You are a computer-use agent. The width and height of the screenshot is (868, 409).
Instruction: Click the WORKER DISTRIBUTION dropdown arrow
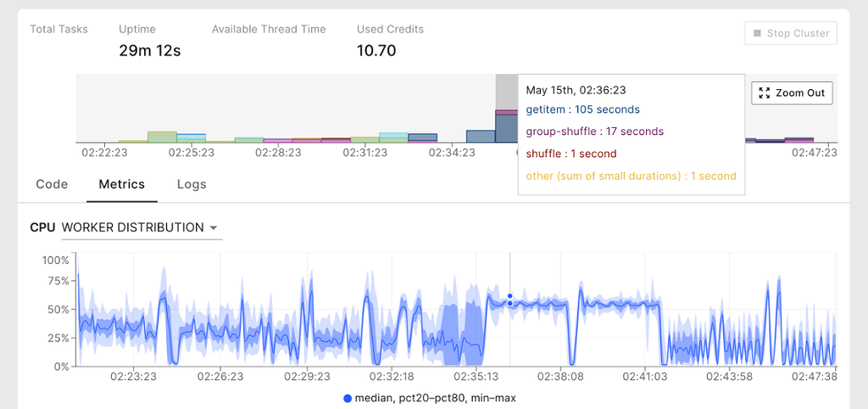coord(214,227)
